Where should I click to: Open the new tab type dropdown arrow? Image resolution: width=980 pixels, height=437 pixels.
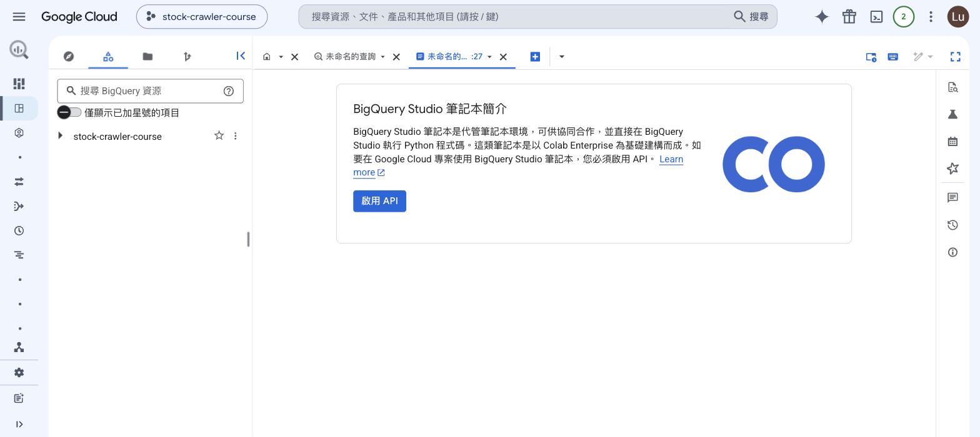click(561, 57)
